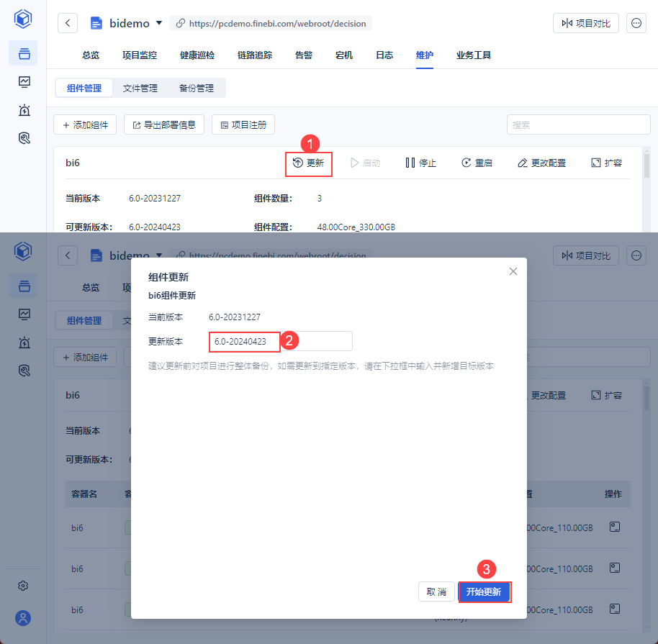The height and width of the screenshot is (644, 658).
Task: Click the dimmed 添加组件 button behind dialog
Action: 85,357
